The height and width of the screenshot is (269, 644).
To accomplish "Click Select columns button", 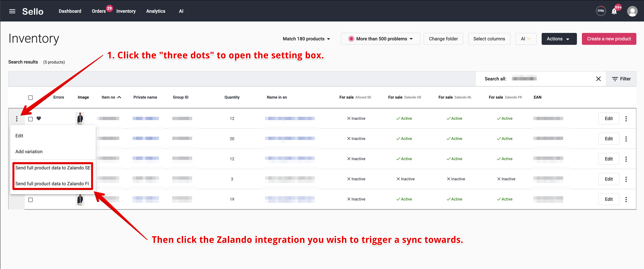I will tap(489, 39).
